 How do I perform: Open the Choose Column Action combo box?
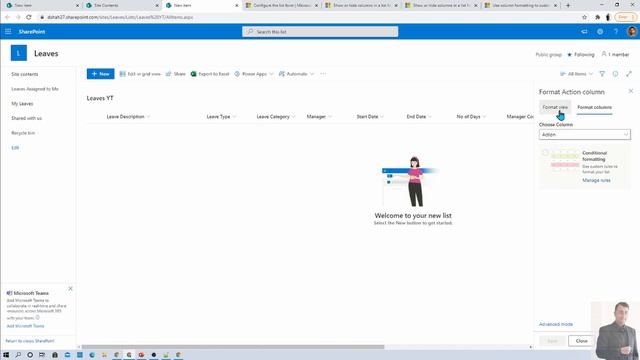[x=584, y=135]
